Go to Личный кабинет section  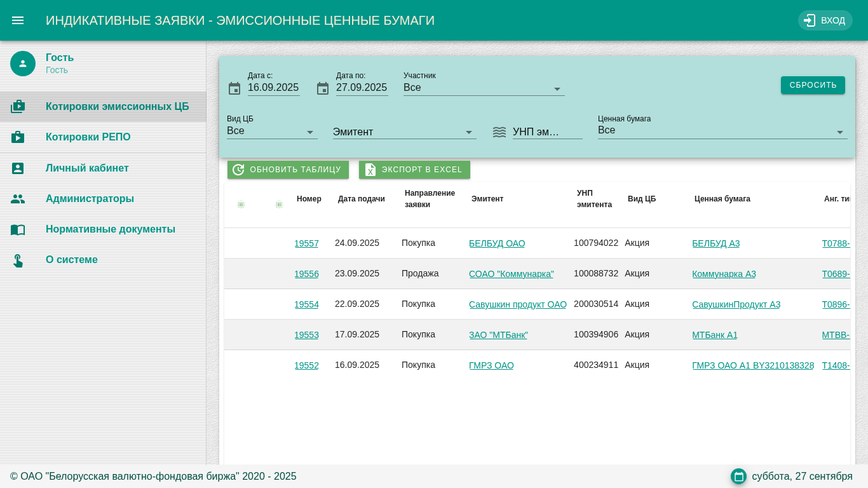pos(87,168)
